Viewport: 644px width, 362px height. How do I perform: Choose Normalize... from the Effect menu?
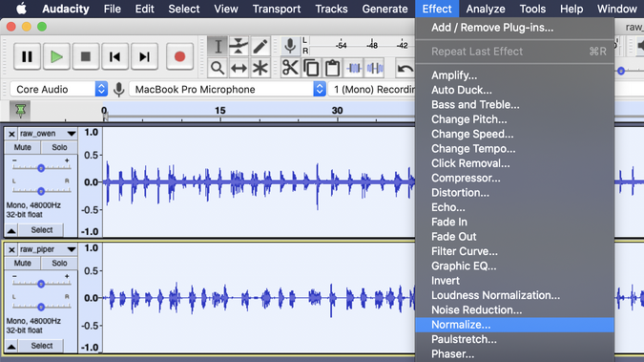coord(514,325)
